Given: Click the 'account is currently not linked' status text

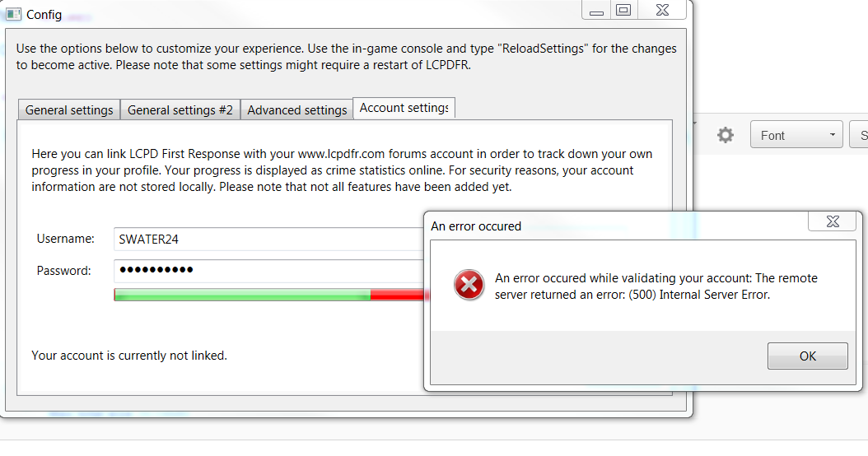Looking at the screenshot, I should 129,356.
